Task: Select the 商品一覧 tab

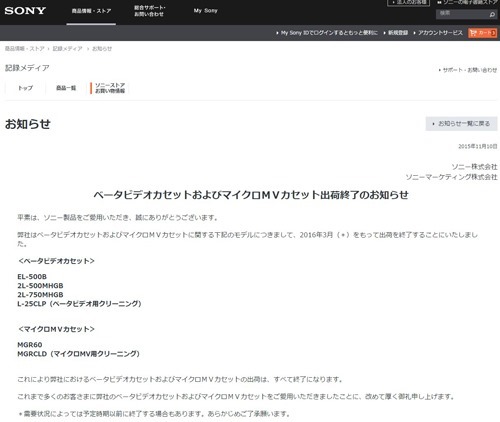Action: 66,88
